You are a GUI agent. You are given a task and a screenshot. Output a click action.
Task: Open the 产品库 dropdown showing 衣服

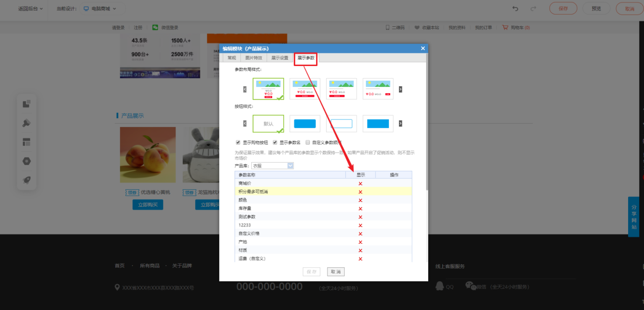[x=272, y=166]
